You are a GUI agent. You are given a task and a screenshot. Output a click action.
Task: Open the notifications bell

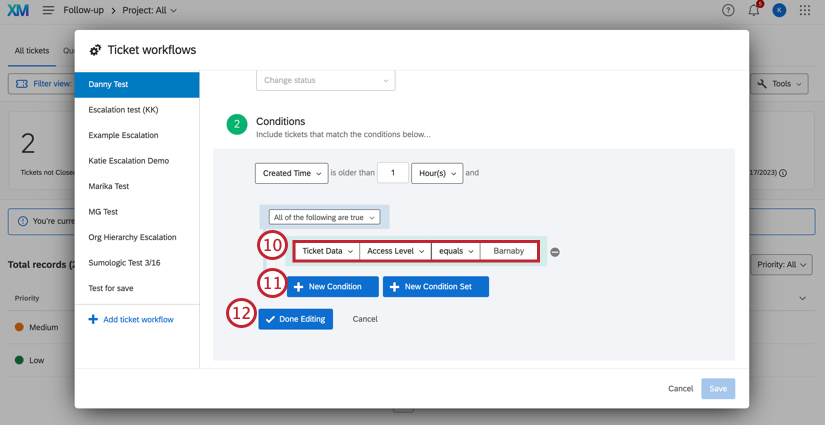coord(754,10)
